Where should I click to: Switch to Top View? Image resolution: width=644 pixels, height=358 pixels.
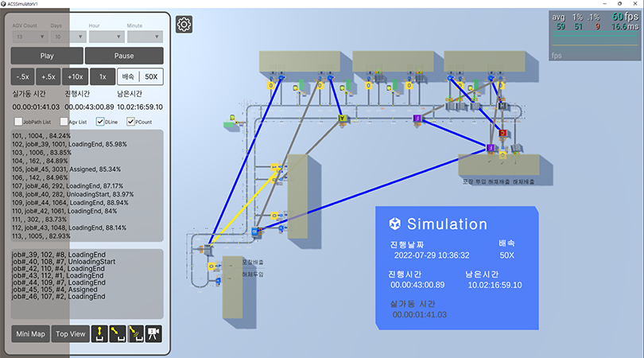(x=70, y=333)
